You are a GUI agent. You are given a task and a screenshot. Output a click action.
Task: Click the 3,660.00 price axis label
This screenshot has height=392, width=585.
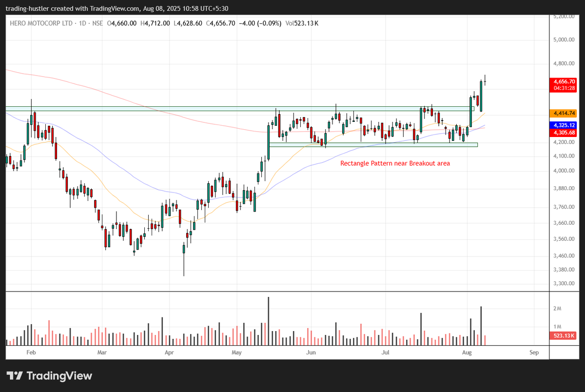(x=563, y=223)
